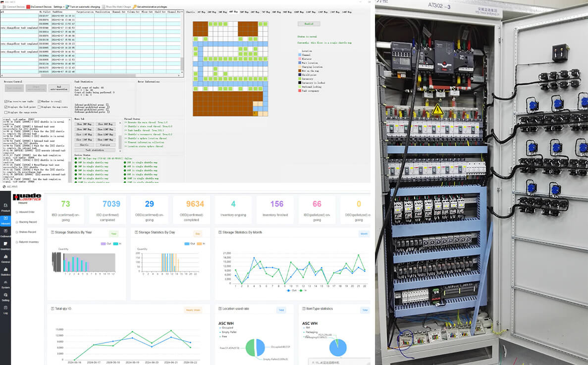The image size is (588, 365).
Task: Enable the Display the map route checkbox
Action: 39,107
